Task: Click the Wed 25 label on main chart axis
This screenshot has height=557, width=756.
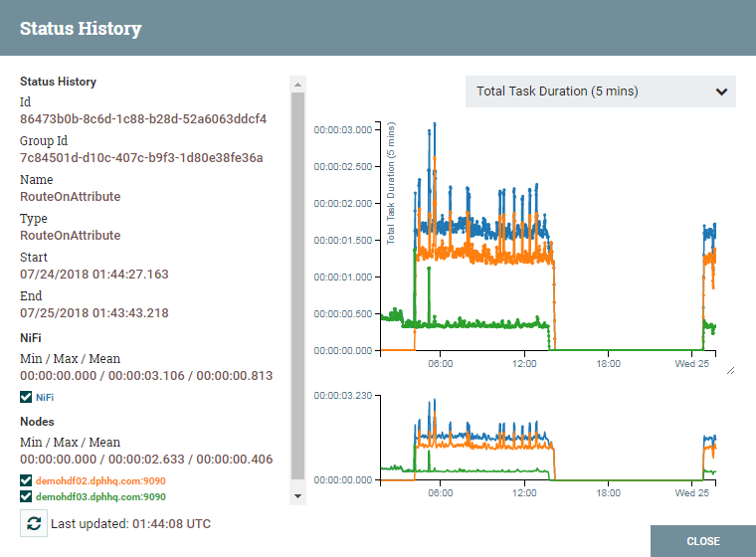Action: coord(690,364)
